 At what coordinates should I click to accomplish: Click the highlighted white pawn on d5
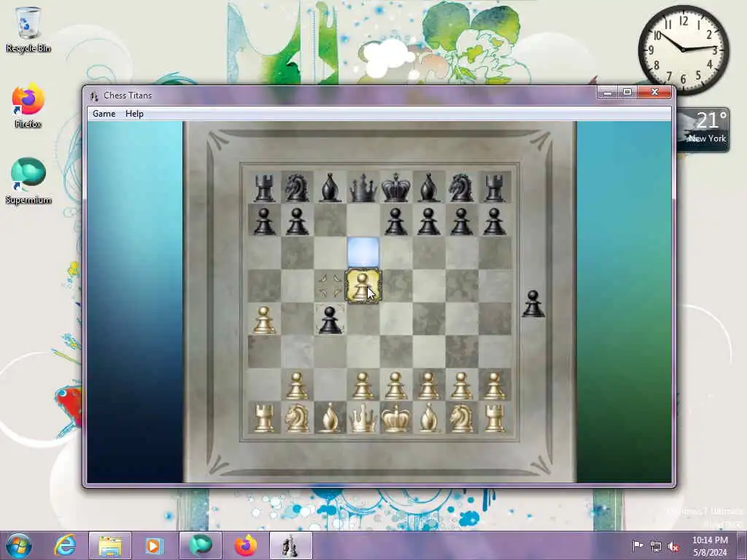point(363,286)
